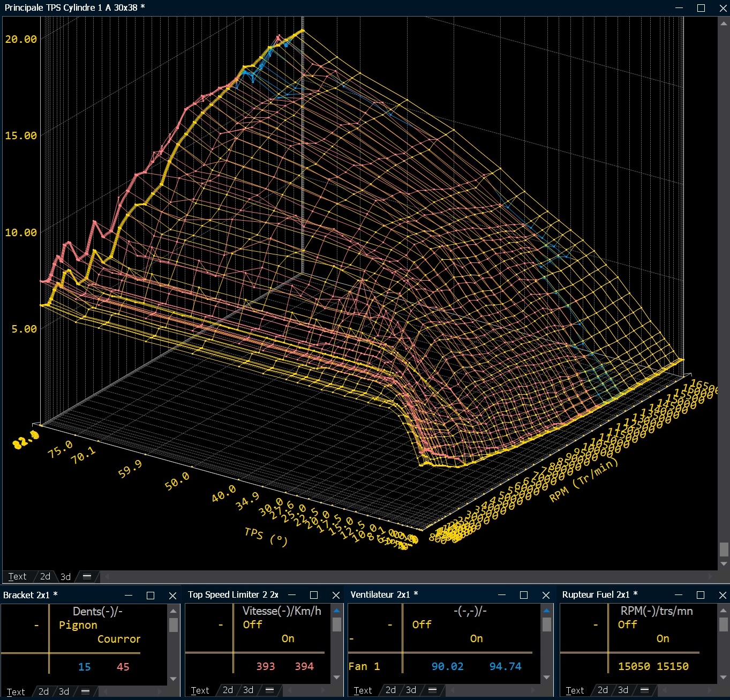The image size is (730, 700).
Task: Open the Rupteur Fuel panel options icon
Action: coord(644,690)
